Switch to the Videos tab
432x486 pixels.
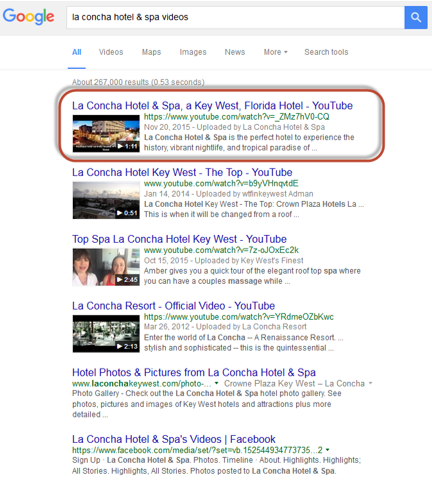click(111, 52)
